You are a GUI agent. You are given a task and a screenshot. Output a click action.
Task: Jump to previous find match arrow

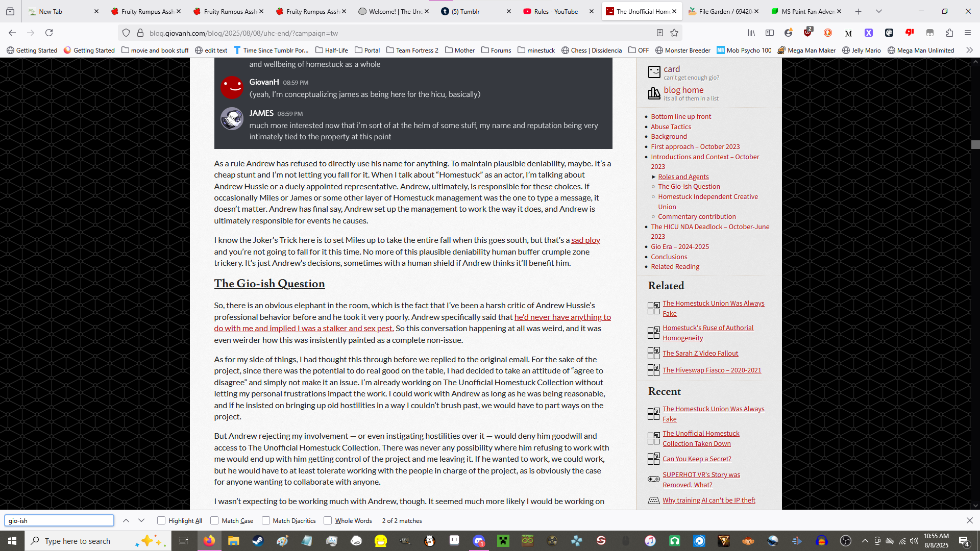[126, 520]
